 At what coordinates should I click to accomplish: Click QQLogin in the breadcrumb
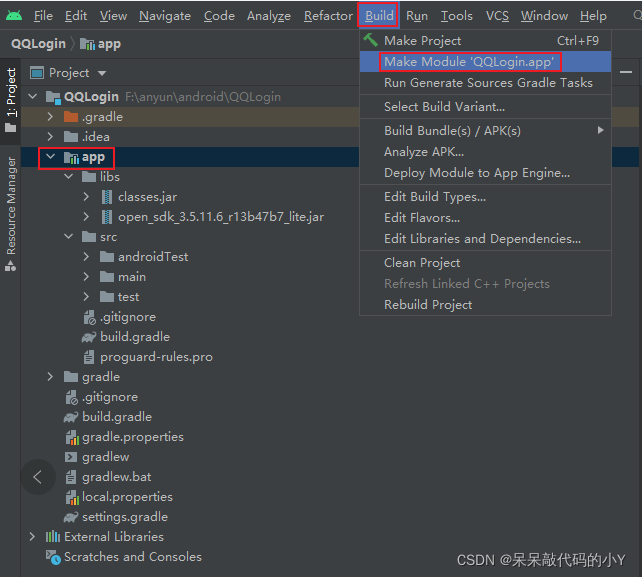pyautogui.click(x=38, y=44)
